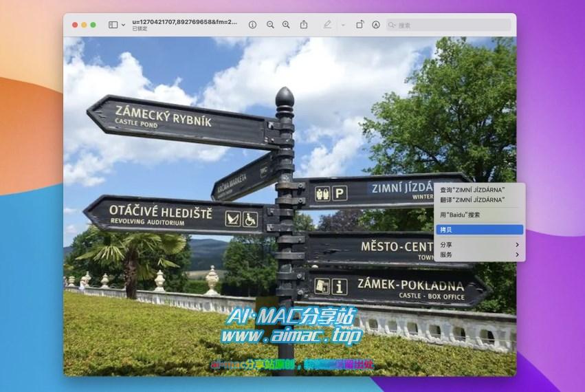The width and height of the screenshot is (585, 392).
Task: Open the sidebar view toggle in Preview
Action: [x=113, y=25]
